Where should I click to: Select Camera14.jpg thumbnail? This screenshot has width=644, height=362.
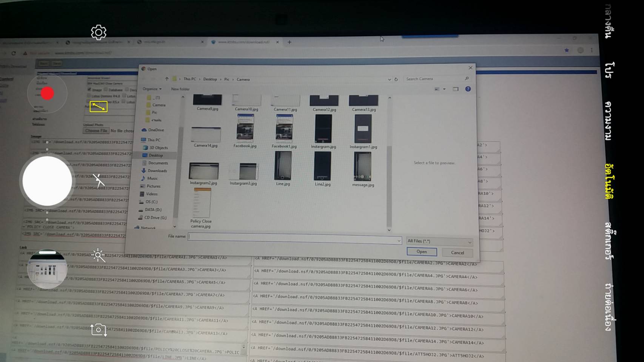tap(206, 137)
